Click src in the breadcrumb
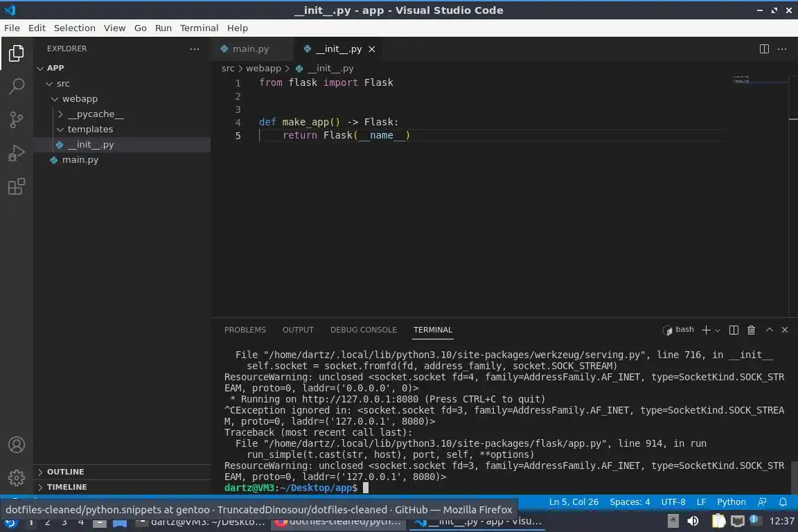 click(228, 68)
